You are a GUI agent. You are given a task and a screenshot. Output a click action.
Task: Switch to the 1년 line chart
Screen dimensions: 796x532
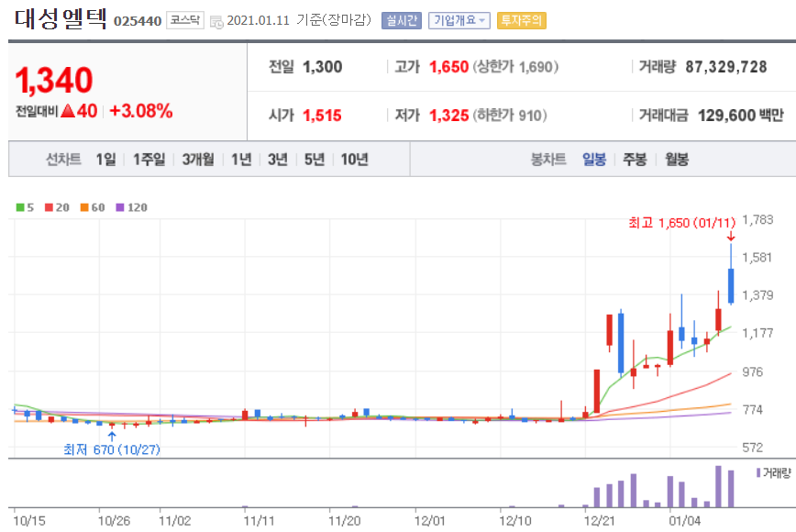pyautogui.click(x=241, y=160)
